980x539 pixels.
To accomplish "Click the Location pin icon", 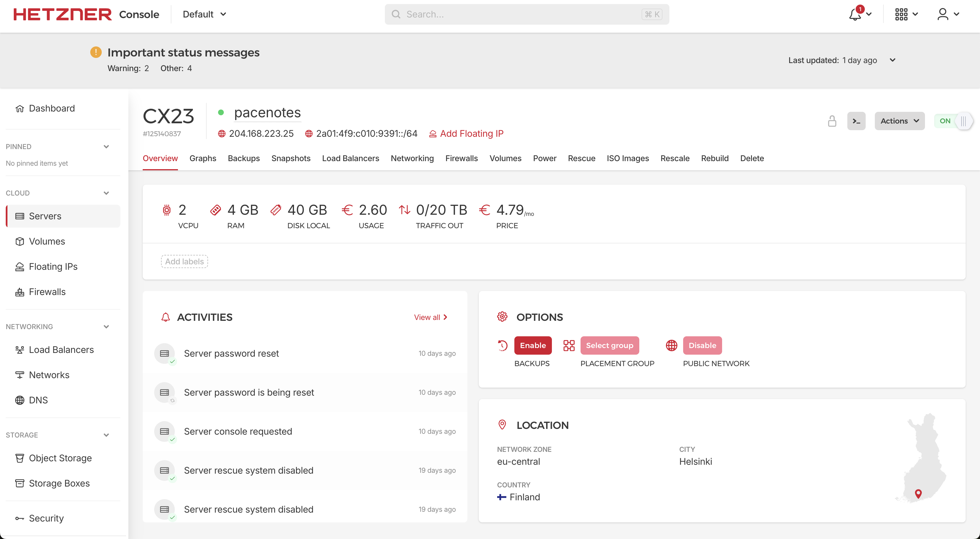I will pyautogui.click(x=502, y=425).
